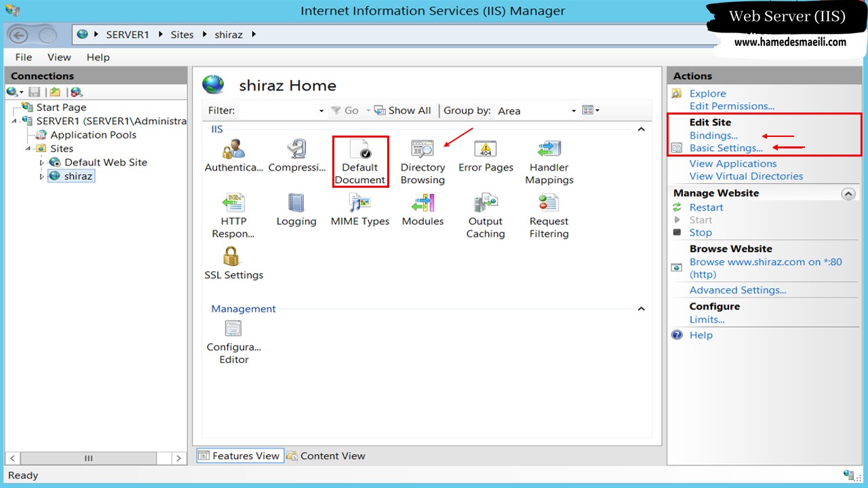Click the Back navigation arrow button
Screen dimensions: 868x488
(x=18, y=35)
